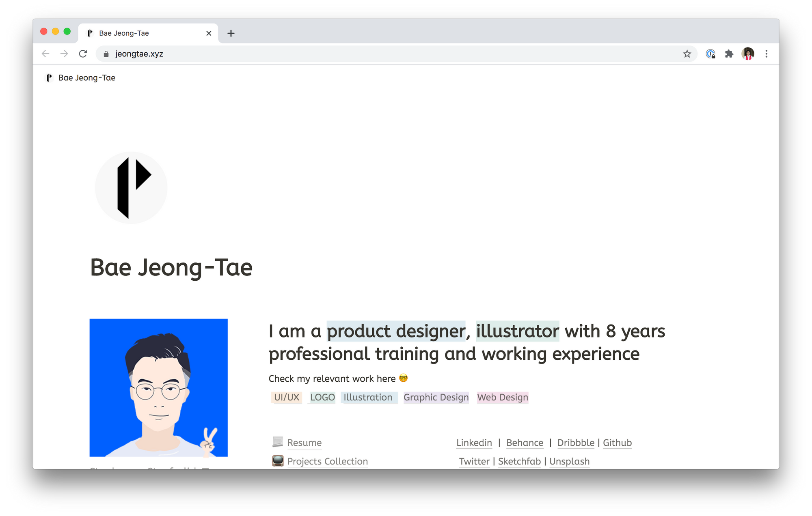Image resolution: width=812 pixels, height=516 pixels.
Task: Visit the Linkedin profile link
Action: click(x=474, y=443)
